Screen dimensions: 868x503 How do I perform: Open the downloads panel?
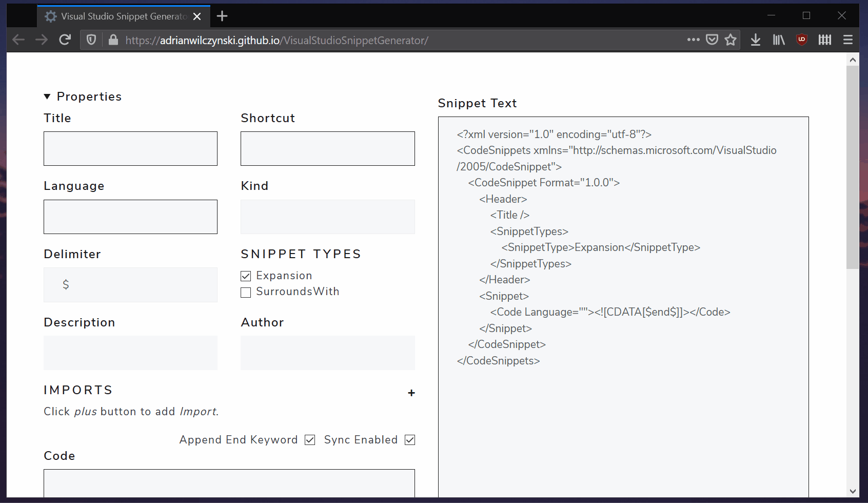pos(756,40)
